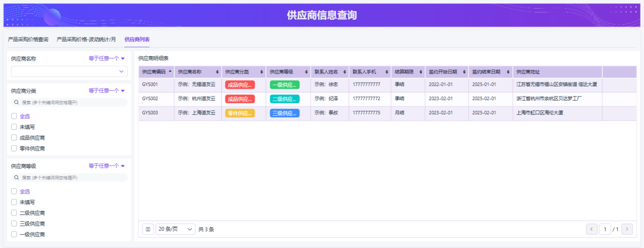Check 二级供应商 checkbox
The width and height of the screenshot is (644, 248).
[x=14, y=213]
